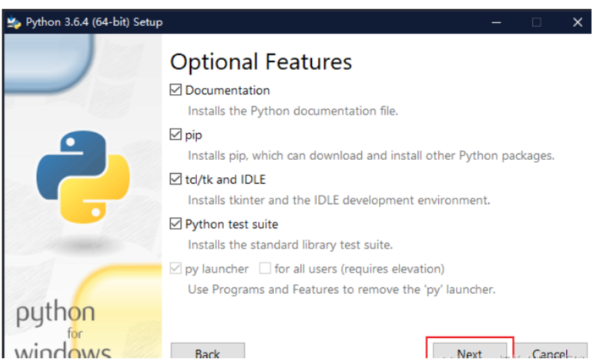
Task: Go Back to the previous setup page
Action: pyautogui.click(x=207, y=351)
